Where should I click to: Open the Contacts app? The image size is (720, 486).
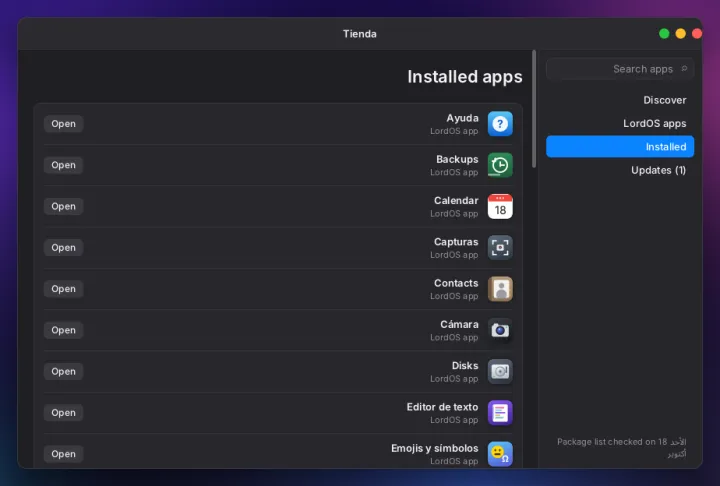point(63,289)
